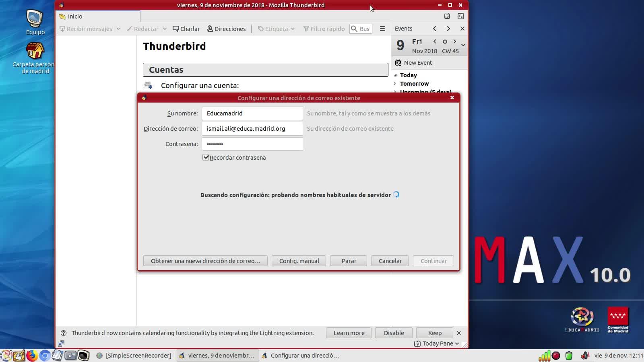
Task: Open Direcciones address book
Action: pos(226,29)
